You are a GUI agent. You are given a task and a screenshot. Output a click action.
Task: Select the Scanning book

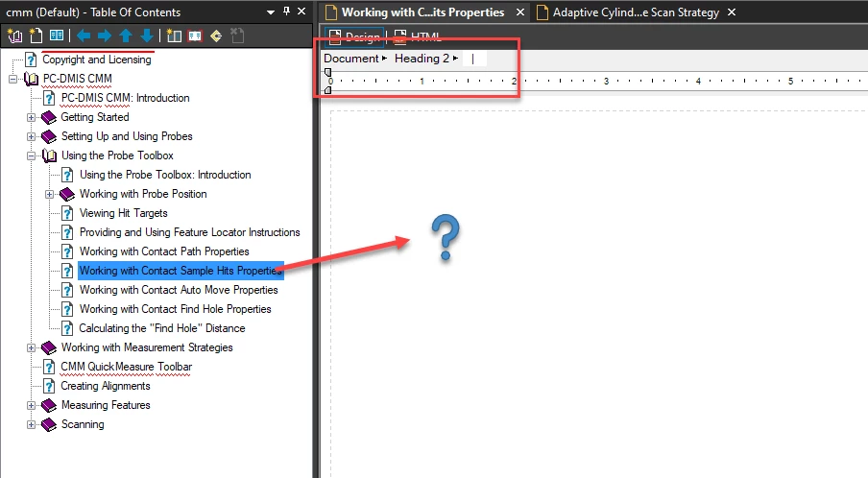click(83, 424)
